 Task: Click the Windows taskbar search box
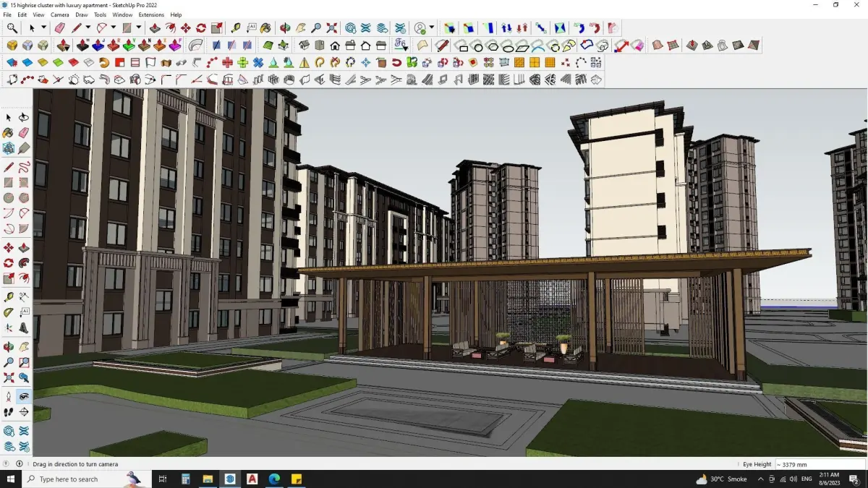point(87,479)
